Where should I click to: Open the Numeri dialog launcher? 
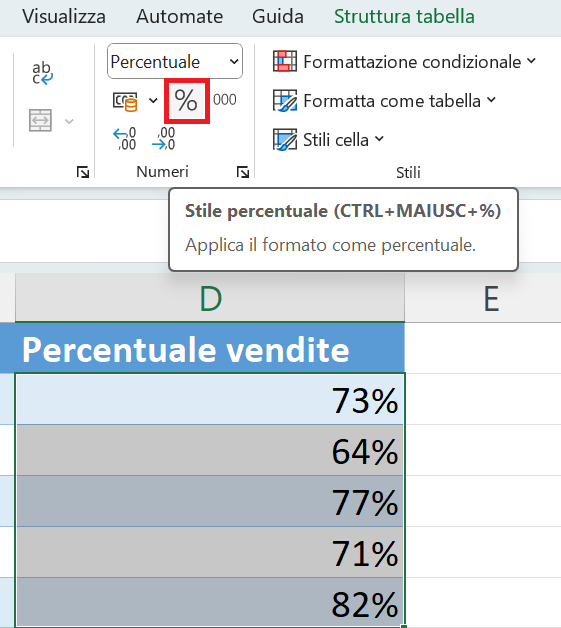tap(243, 172)
